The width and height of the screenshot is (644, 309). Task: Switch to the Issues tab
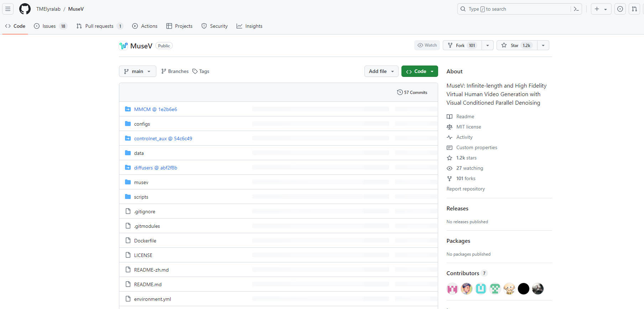tap(50, 26)
